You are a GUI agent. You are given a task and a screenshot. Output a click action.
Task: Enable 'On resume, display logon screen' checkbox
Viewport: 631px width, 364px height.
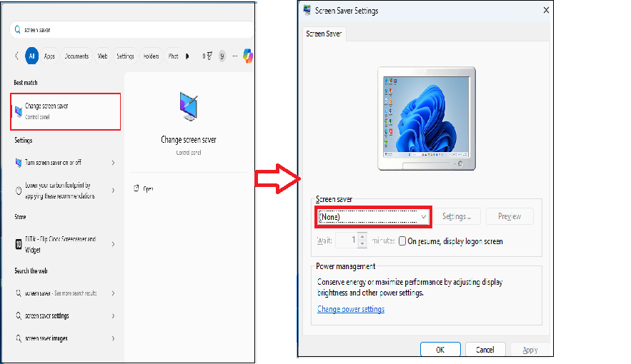pos(402,241)
